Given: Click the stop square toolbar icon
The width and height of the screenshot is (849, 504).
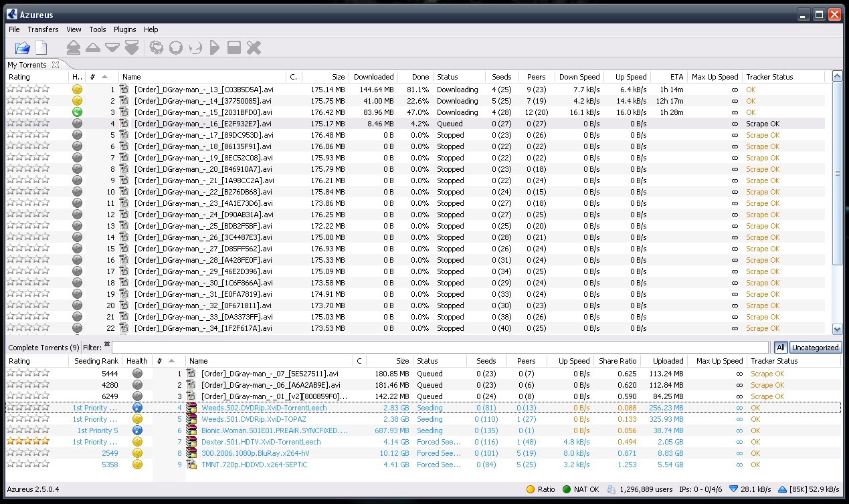Looking at the screenshot, I should coord(233,47).
